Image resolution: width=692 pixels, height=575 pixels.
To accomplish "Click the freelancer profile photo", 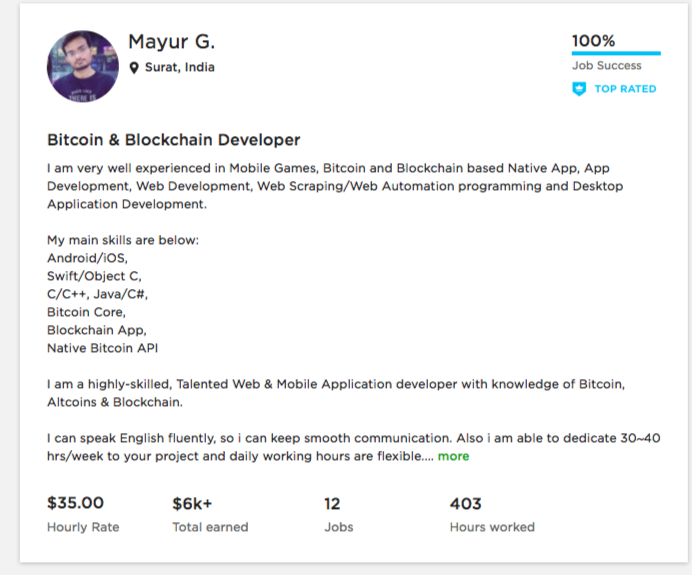I will [83, 66].
